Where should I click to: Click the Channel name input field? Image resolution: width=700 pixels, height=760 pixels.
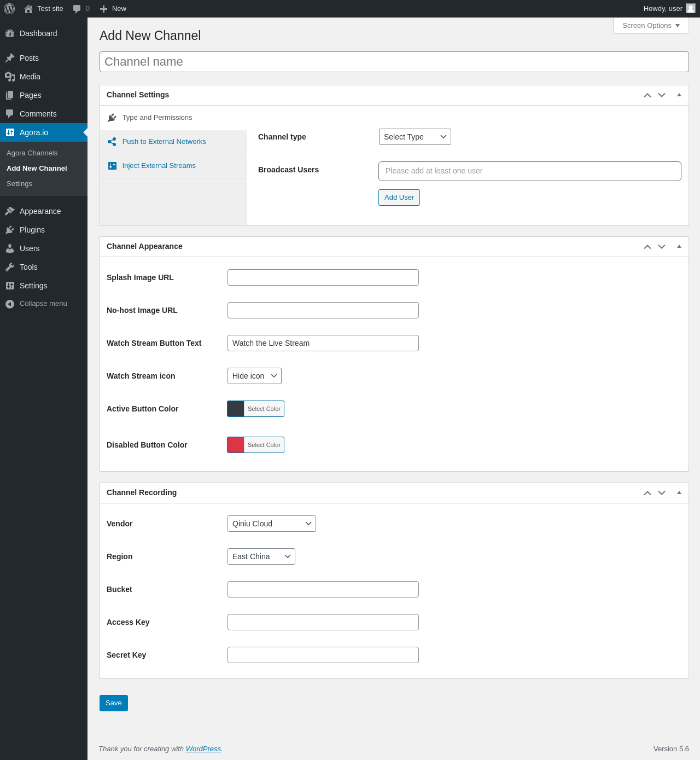(394, 62)
